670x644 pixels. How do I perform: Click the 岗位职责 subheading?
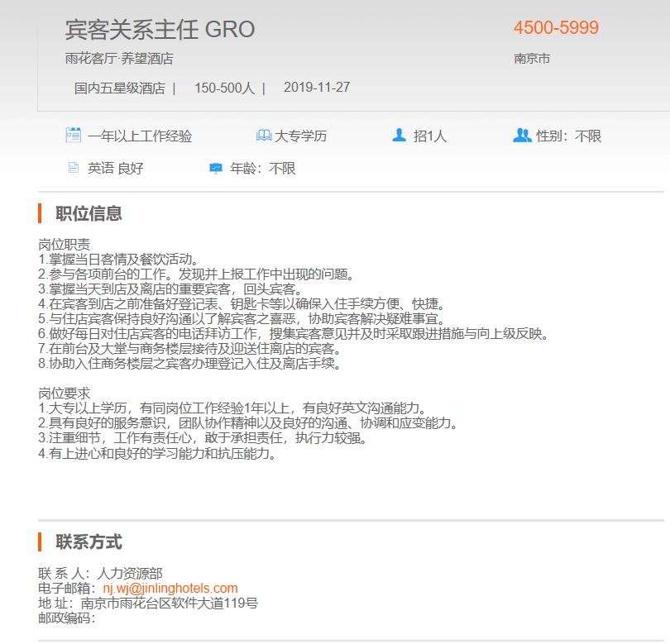point(65,245)
